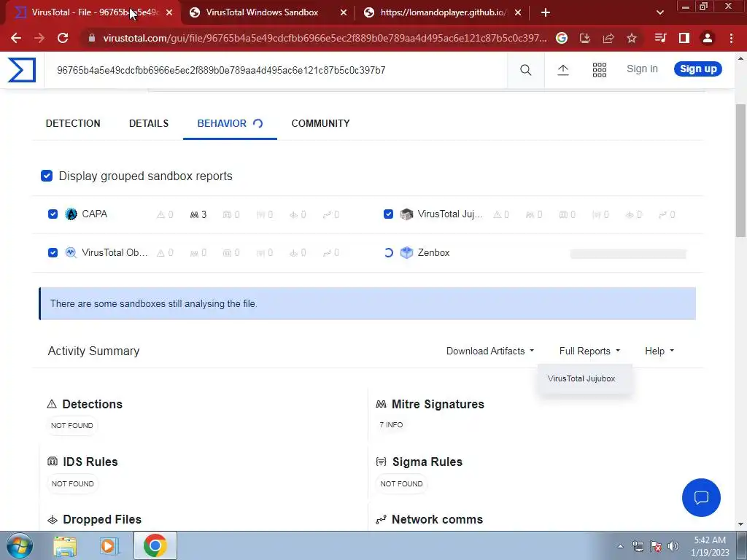Open File Explorer from taskbar

pyautogui.click(x=65, y=545)
